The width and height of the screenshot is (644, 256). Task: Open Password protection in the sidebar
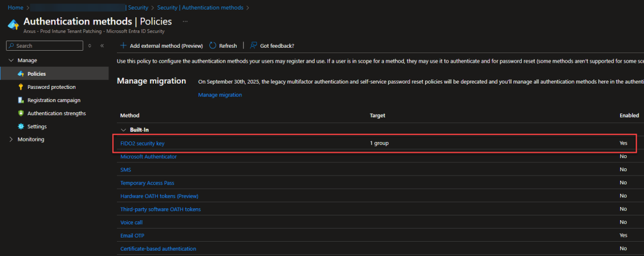(51, 87)
